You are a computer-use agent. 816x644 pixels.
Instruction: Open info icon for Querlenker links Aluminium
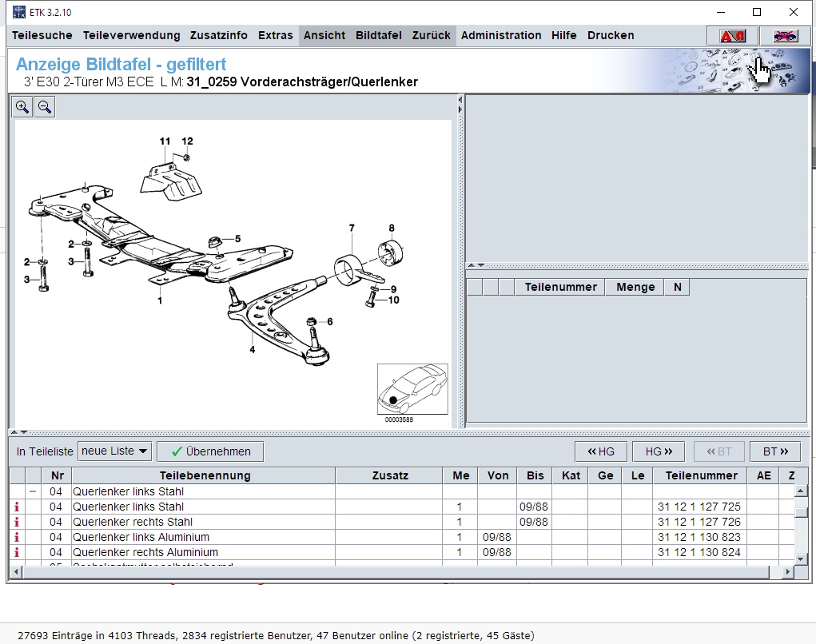pyautogui.click(x=17, y=537)
